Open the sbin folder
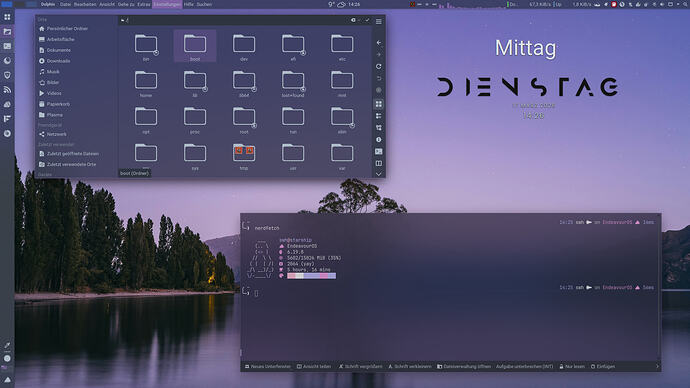Viewport: 690px width, 388px height. pyautogui.click(x=342, y=120)
